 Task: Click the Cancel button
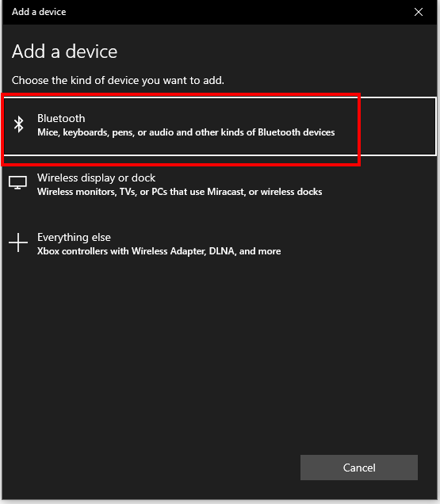pos(359,468)
